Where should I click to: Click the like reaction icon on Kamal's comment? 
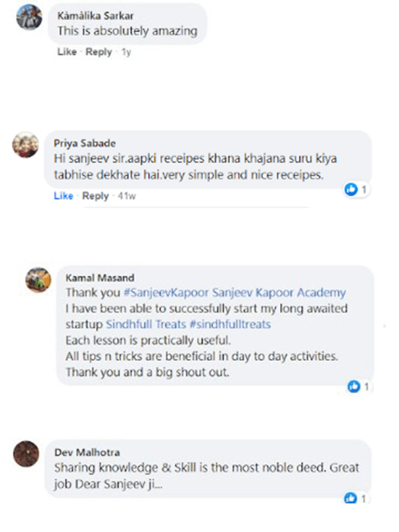pyautogui.click(x=354, y=386)
